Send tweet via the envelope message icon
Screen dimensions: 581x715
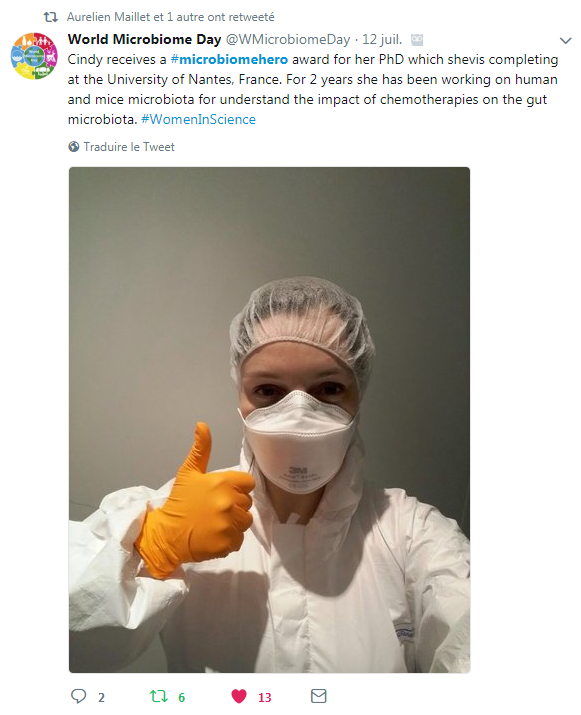click(x=318, y=696)
